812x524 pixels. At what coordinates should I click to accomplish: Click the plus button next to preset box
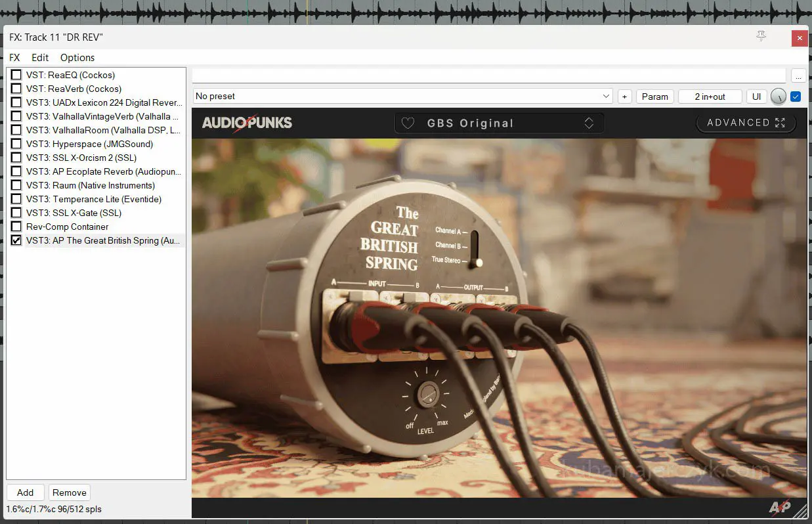(624, 97)
